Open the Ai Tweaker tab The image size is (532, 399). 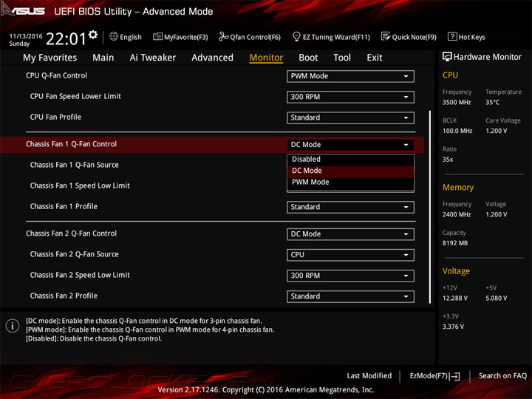click(x=153, y=58)
